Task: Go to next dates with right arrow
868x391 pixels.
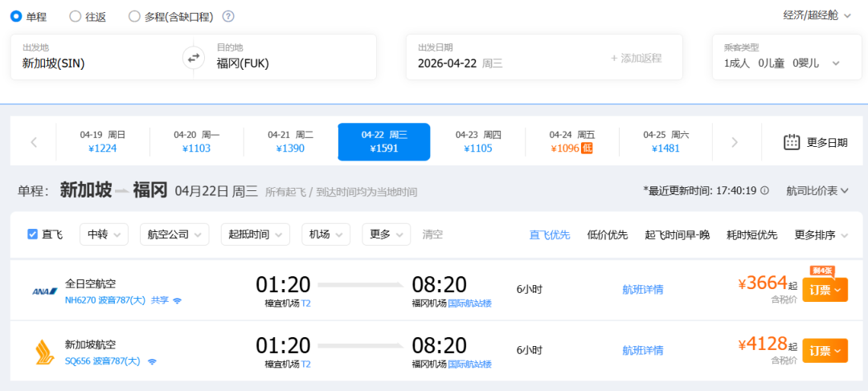Action: (734, 142)
